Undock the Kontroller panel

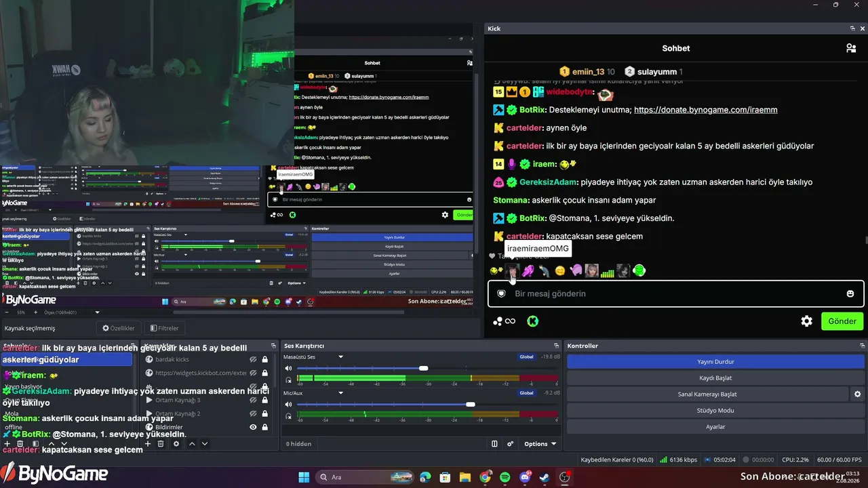[x=862, y=346]
